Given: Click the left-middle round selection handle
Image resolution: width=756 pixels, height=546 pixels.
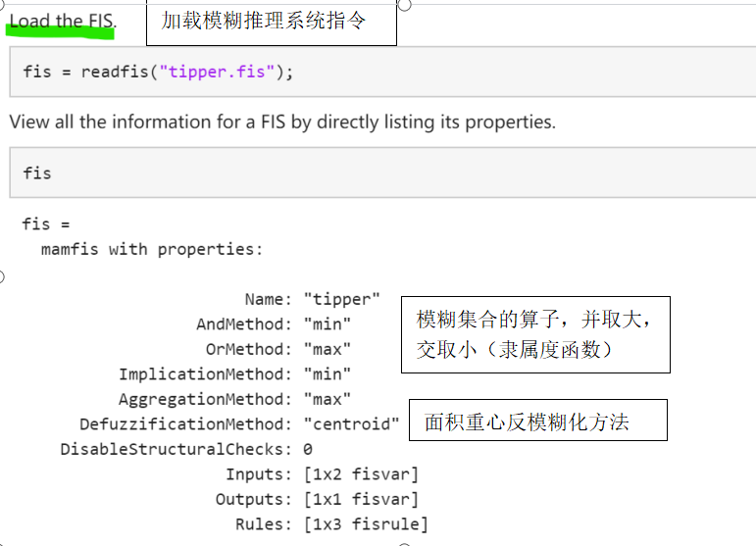Looking at the screenshot, I should pyautogui.click(x=1, y=276).
